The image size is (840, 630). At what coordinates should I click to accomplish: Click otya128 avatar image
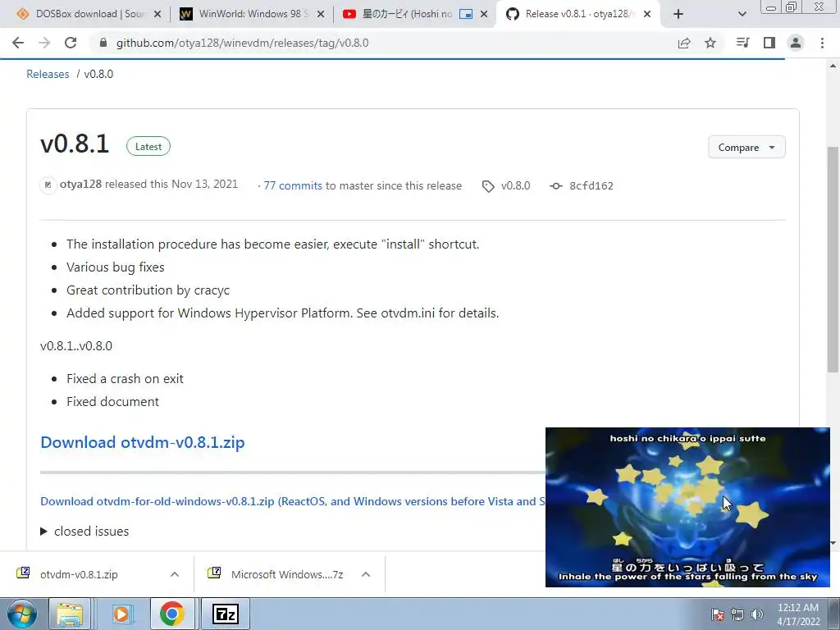click(48, 185)
